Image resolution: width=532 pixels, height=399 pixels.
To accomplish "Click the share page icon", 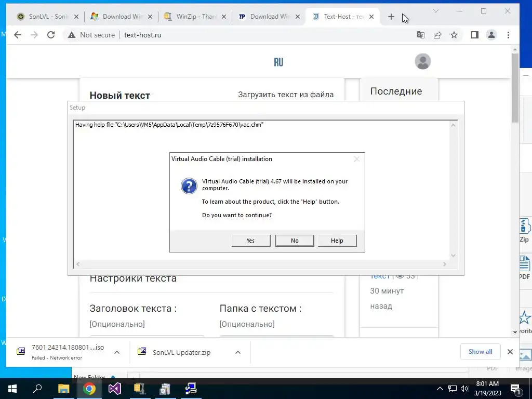I will pyautogui.click(x=437, y=35).
